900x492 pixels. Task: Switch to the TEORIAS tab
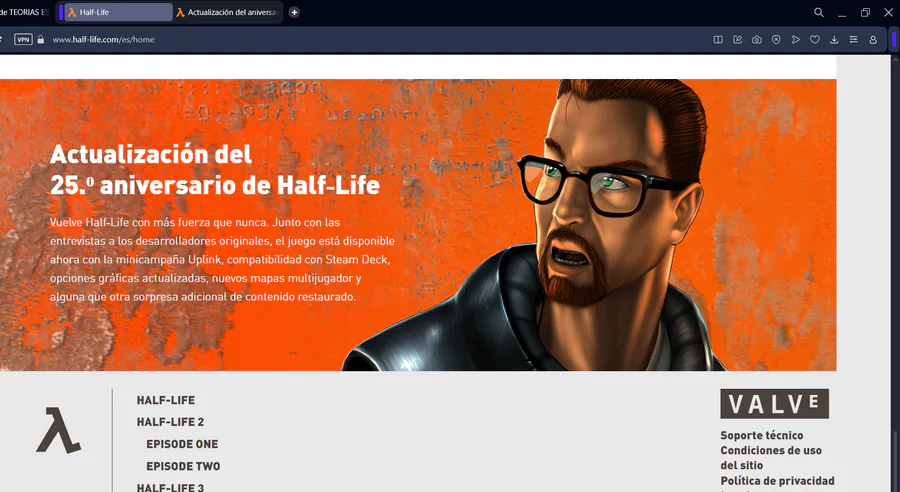point(26,12)
